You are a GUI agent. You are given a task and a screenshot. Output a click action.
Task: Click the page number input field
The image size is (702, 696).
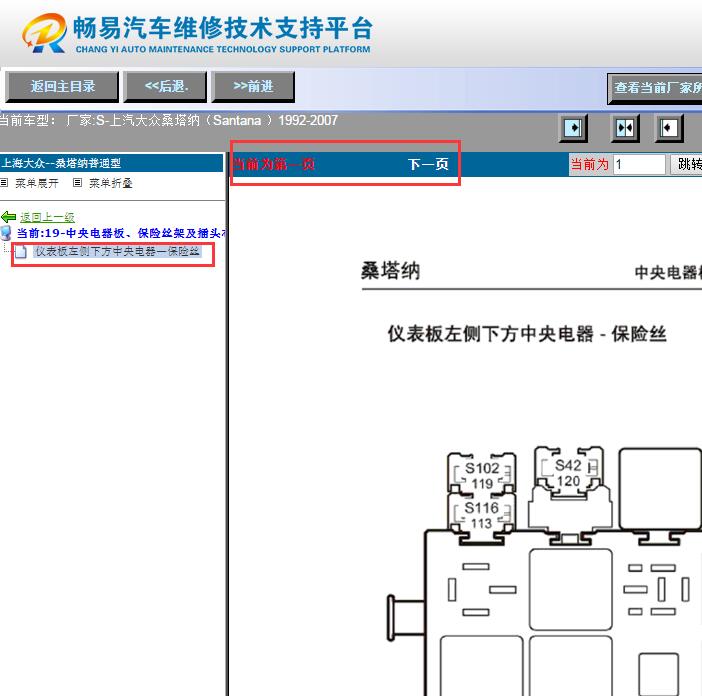point(639,164)
